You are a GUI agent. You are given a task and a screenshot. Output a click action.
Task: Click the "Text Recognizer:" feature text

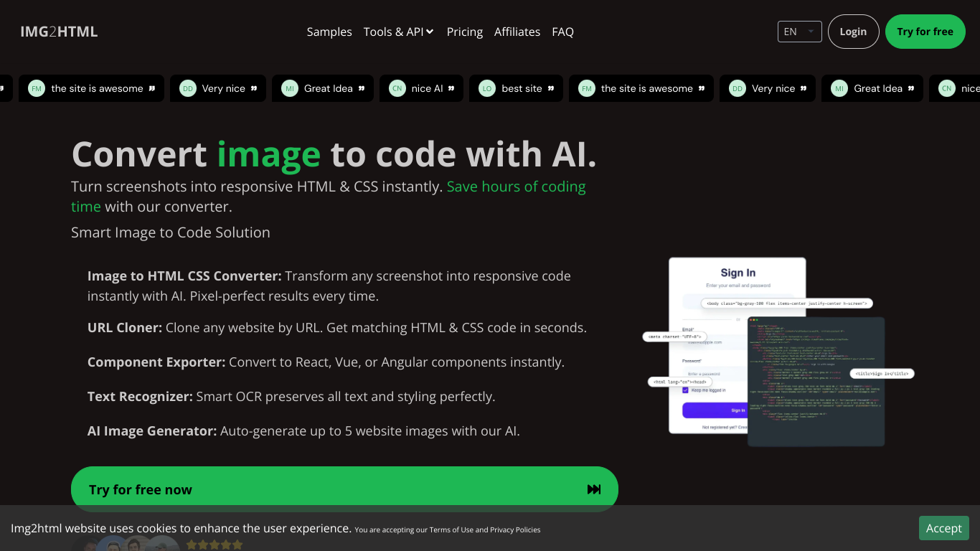pyautogui.click(x=140, y=396)
